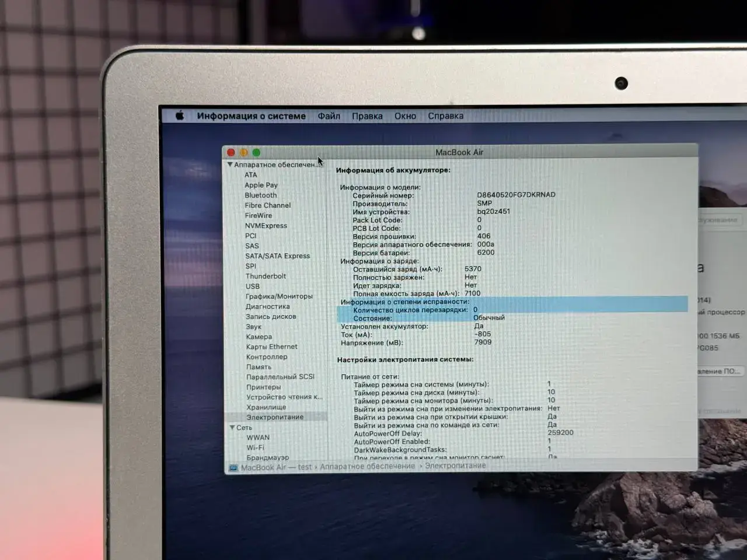Viewport: 747px width, 560px height.
Task: Select PCI in the sidebar
Action: pyautogui.click(x=251, y=236)
